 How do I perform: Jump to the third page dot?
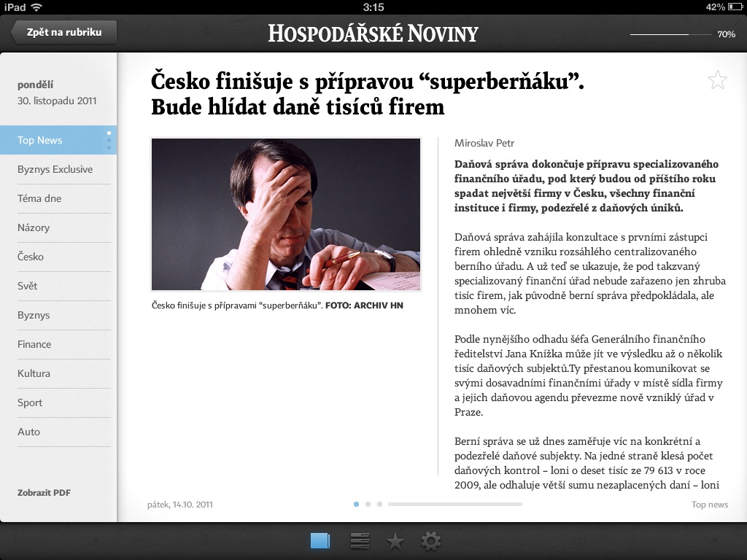(379, 504)
